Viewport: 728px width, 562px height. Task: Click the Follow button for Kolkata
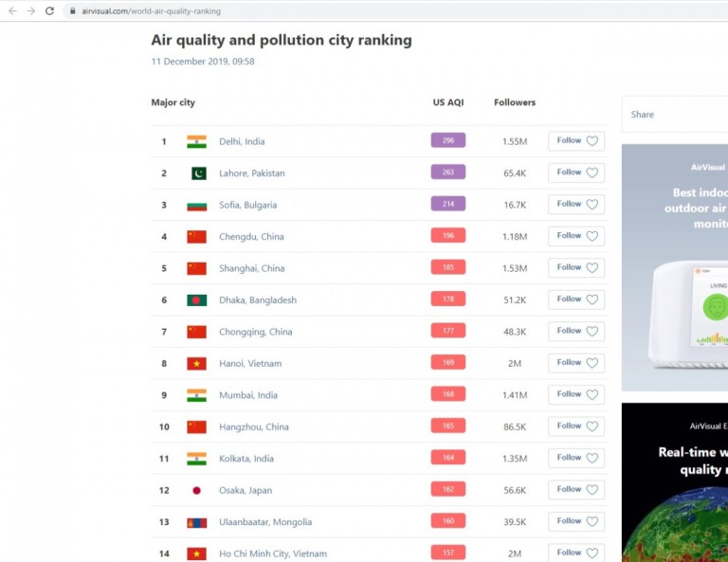(575, 458)
